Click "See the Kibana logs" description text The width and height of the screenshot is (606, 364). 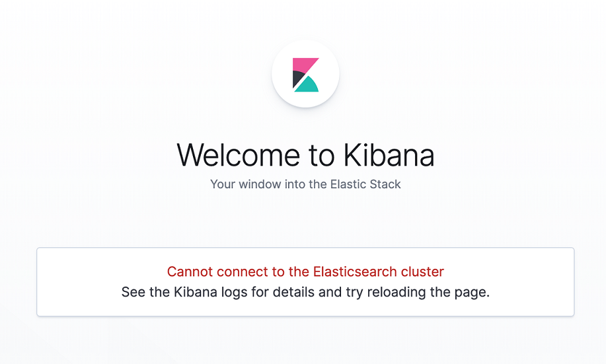click(305, 292)
